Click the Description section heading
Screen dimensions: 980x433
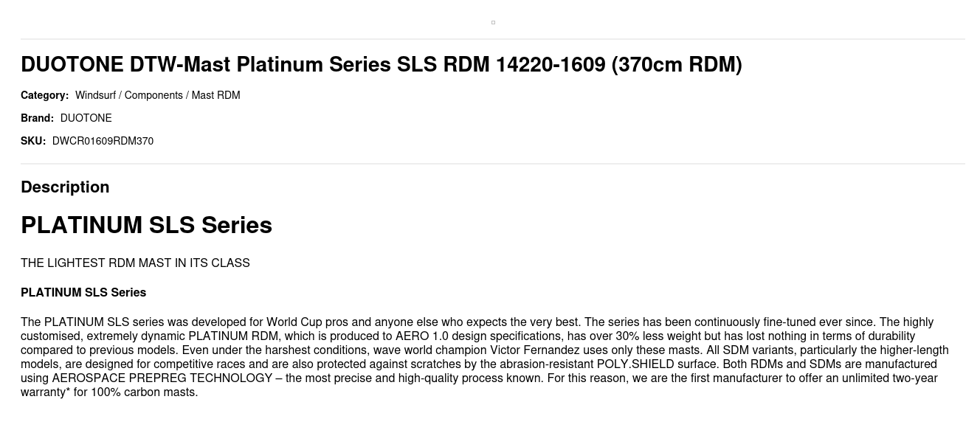(65, 187)
